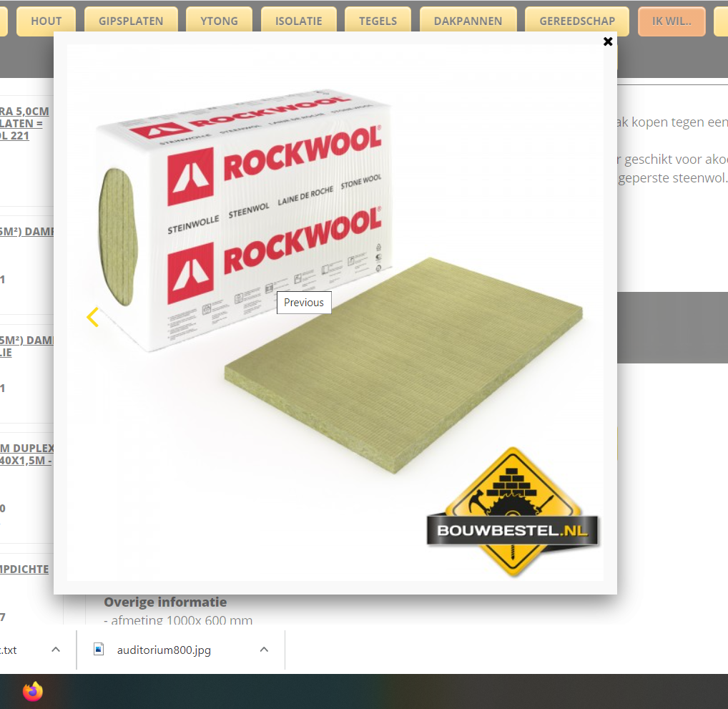This screenshot has height=709, width=728.
Task: Open the YTONG category tab
Action: tap(219, 21)
